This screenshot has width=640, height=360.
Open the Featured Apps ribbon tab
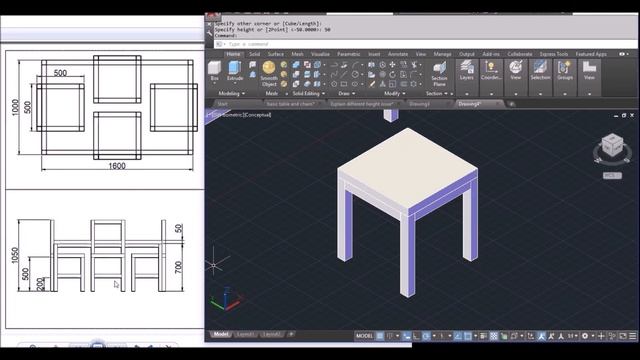[591, 54]
